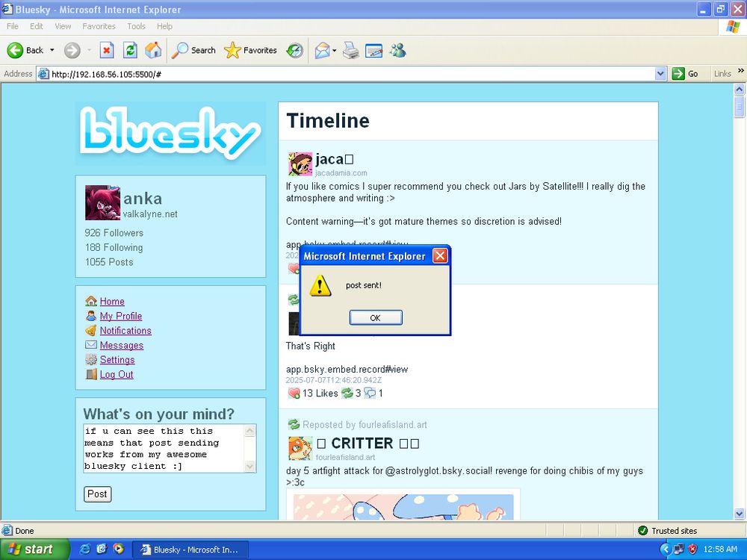Screen dimensions: 747x560
Task: Click the post textbox scroll down arrow
Action: click(250, 467)
